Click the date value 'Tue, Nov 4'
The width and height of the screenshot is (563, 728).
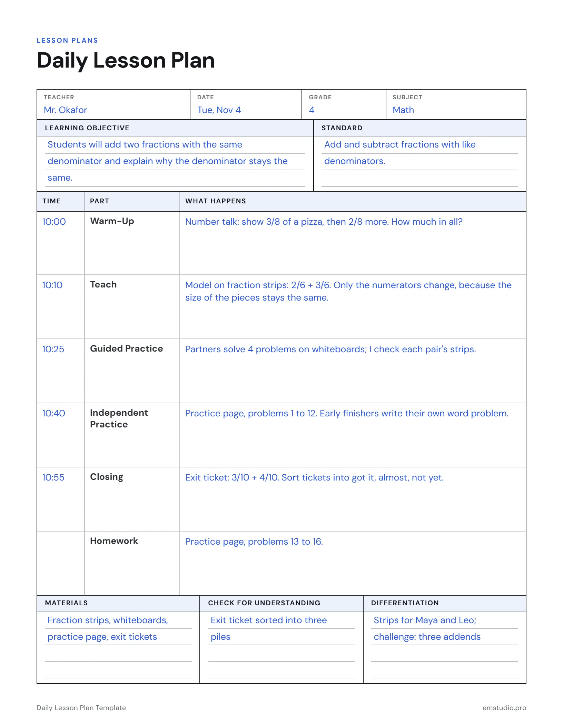click(219, 110)
